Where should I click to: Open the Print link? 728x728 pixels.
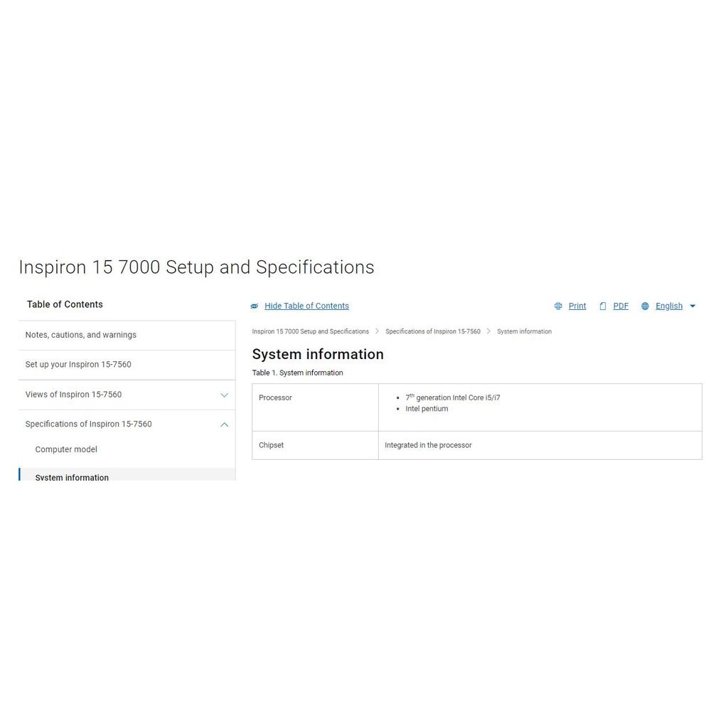[x=577, y=306]
